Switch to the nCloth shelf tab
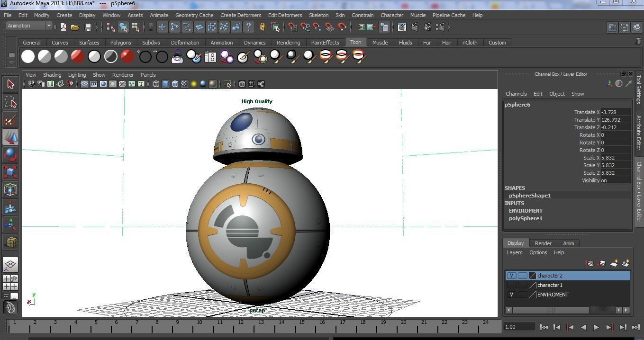The width and height of the screenshot is (644, 340). point(470,43)
